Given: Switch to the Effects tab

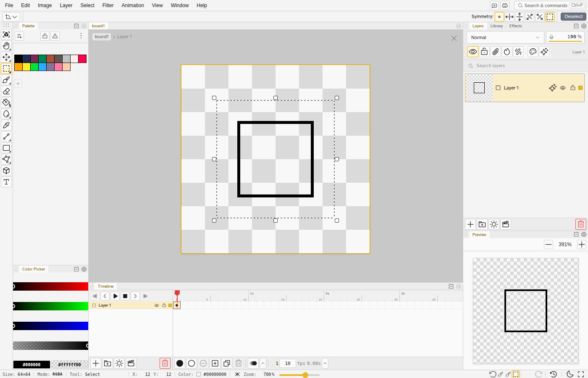Looking at the screenshot, I should (x=515, y=26).
